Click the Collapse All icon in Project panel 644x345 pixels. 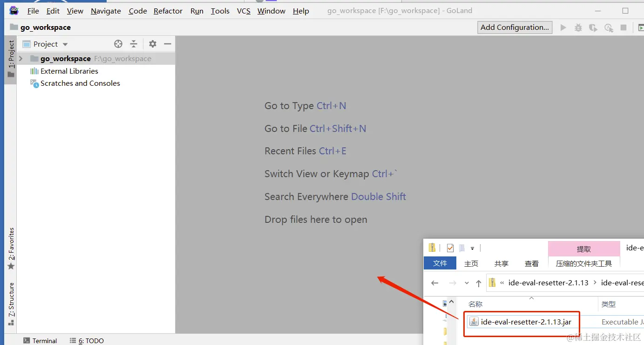point(134,44)
